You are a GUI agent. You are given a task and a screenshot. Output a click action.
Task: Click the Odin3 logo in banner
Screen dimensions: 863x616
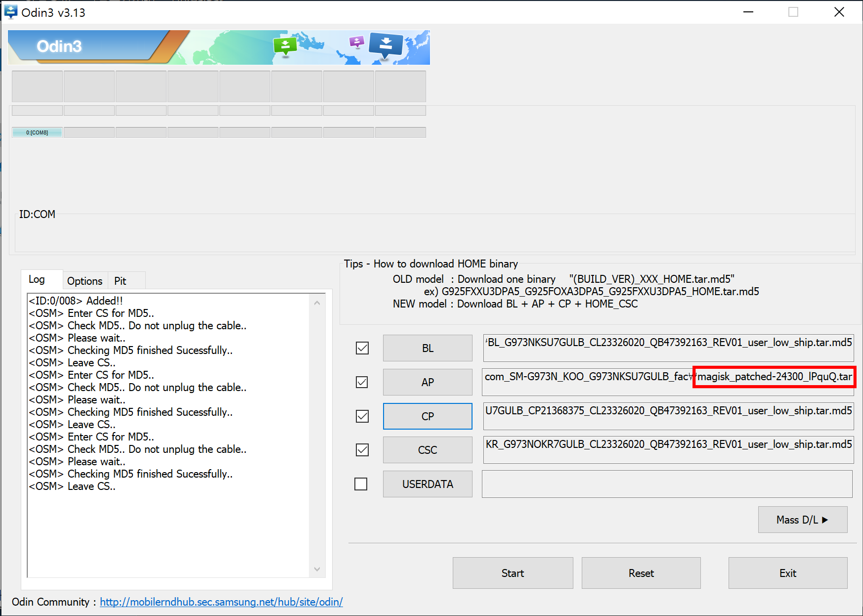[x=59, y=46]
